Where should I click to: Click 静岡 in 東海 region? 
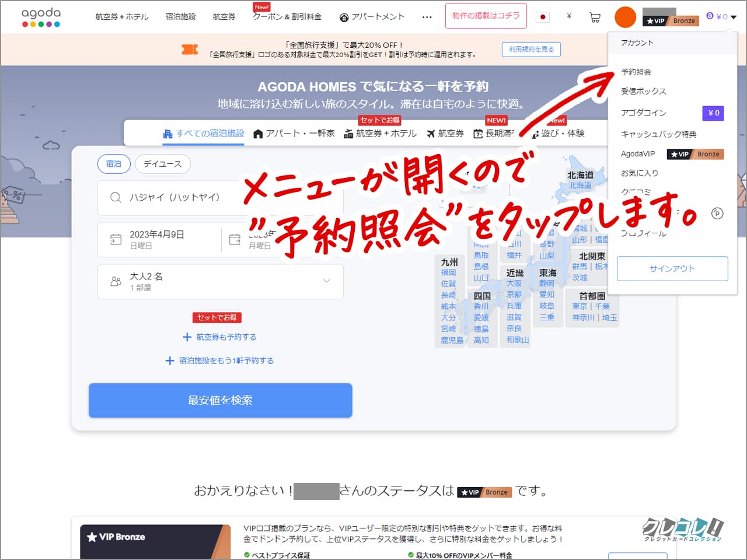pos(547,283)
